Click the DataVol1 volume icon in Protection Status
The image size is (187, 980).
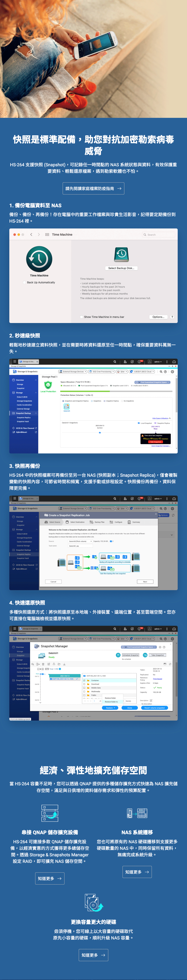coord(67,407)
